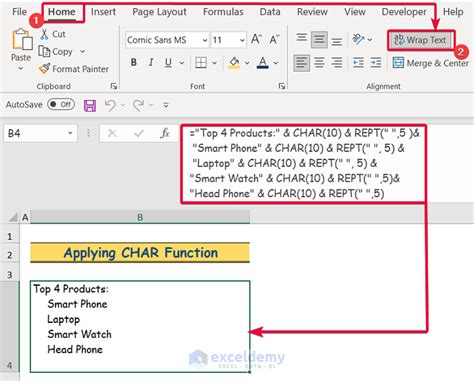Switch to the Developer tab
The height and width of the screenshot is (381, 474).
(404, 12)
